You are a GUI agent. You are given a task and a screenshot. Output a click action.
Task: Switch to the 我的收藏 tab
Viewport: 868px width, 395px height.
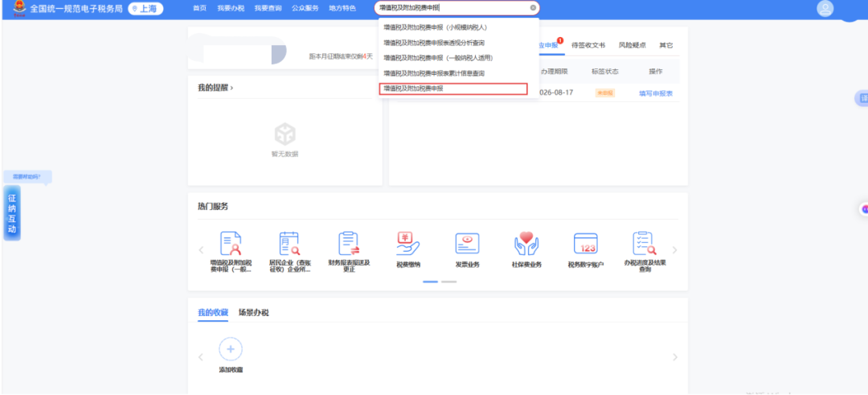212,312
